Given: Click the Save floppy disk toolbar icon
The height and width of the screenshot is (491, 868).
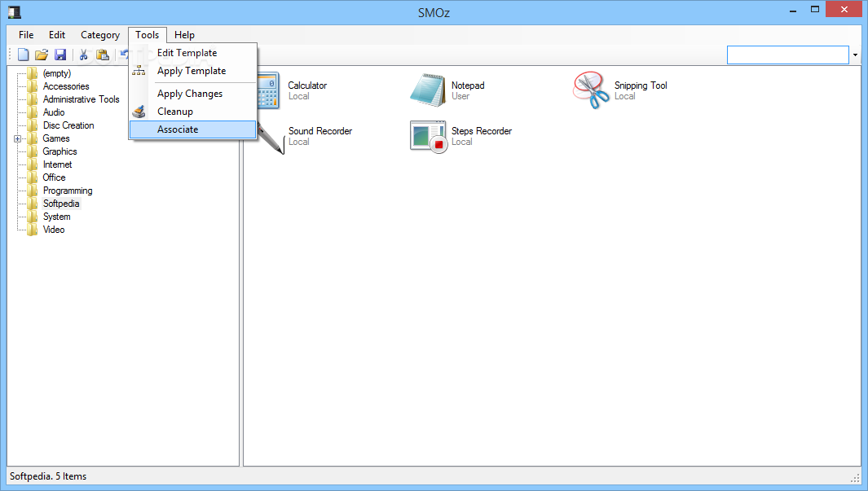Looking at the screenshot, I should pyautogui.click(x=60, y=55).
